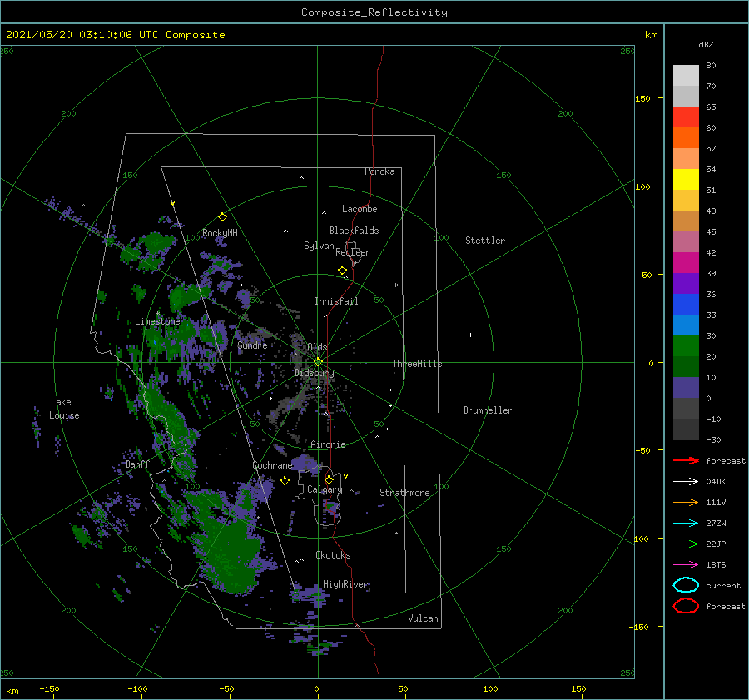The width and height of the screenshot is (749, 700).
Task: Click the red forecast arrow in legend
Action: [686, 460]
